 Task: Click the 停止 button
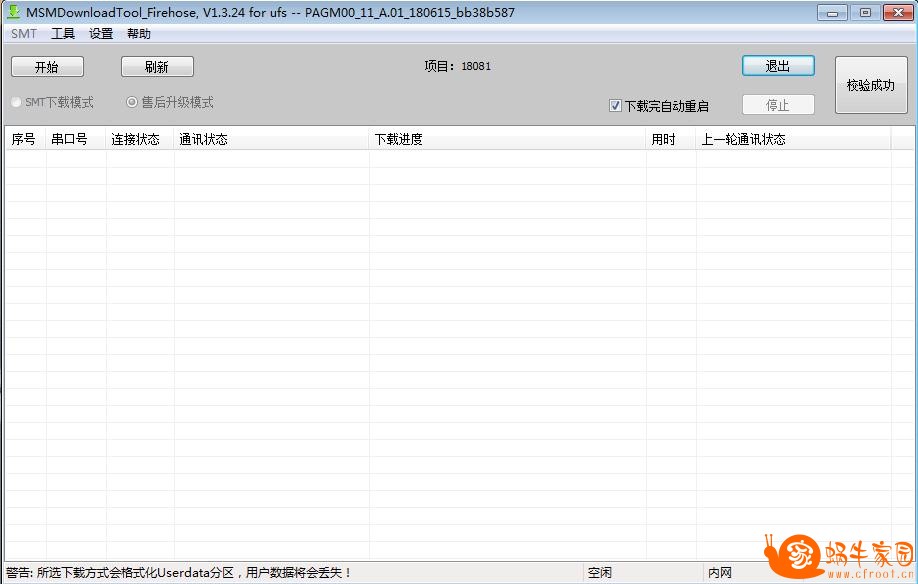click(x=778, y=105)
